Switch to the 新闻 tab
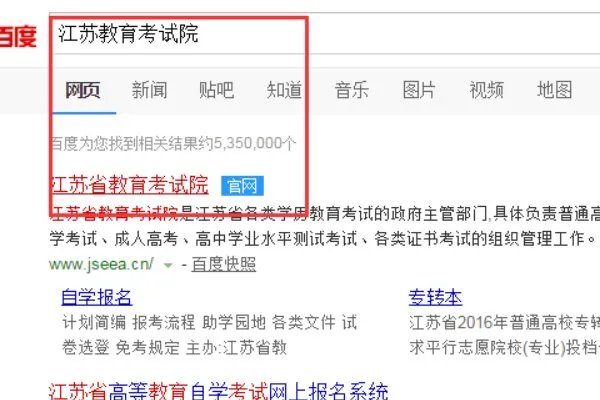600x400 pixels. pos(150,90)
